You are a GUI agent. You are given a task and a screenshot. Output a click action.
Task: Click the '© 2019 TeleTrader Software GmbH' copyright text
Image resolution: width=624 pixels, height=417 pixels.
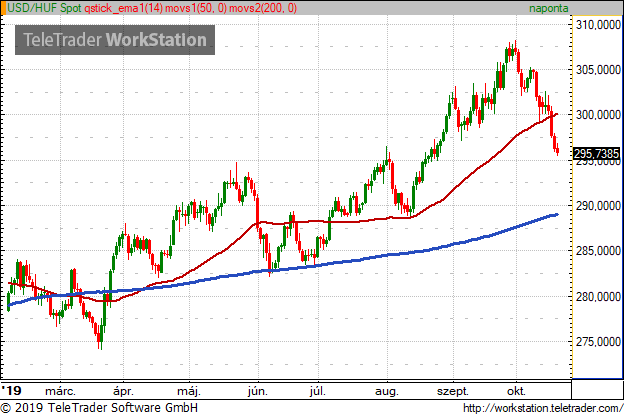point(99,408)
